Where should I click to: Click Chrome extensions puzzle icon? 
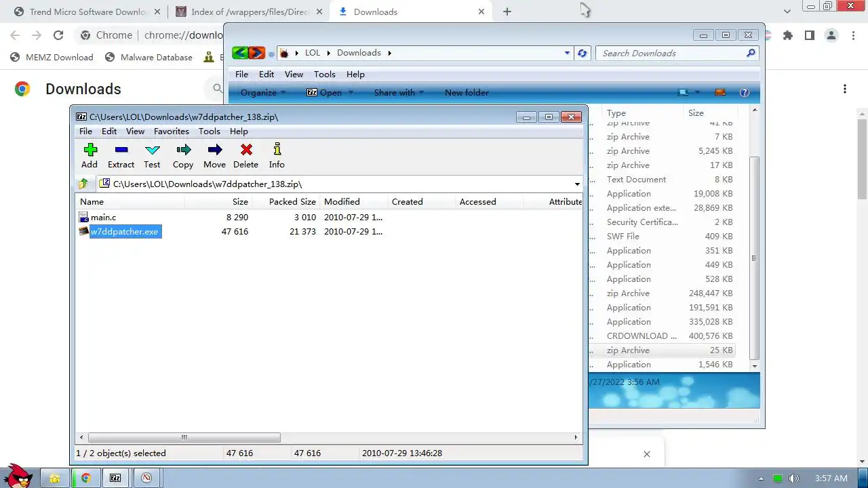click(x=787, y=35)
